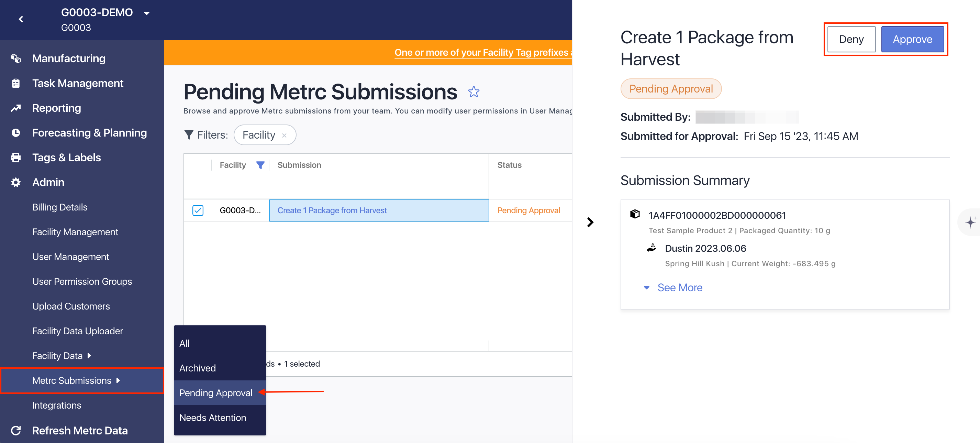Click the funnel icon beside Filters

pyautogui.click(x=188, y=135)
